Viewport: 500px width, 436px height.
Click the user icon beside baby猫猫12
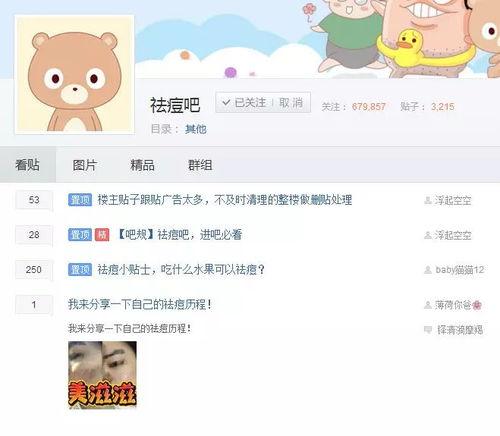coord(428,270)
